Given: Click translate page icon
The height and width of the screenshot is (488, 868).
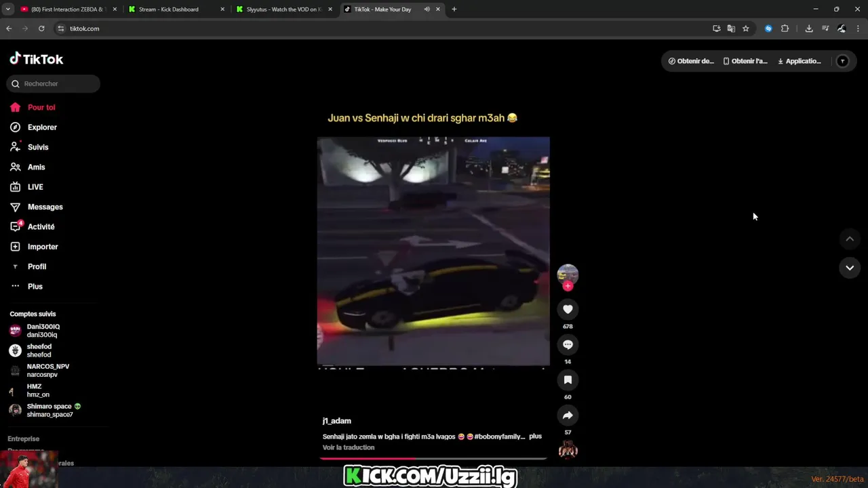Looking at the screenshot, I should tap(731, 28).
